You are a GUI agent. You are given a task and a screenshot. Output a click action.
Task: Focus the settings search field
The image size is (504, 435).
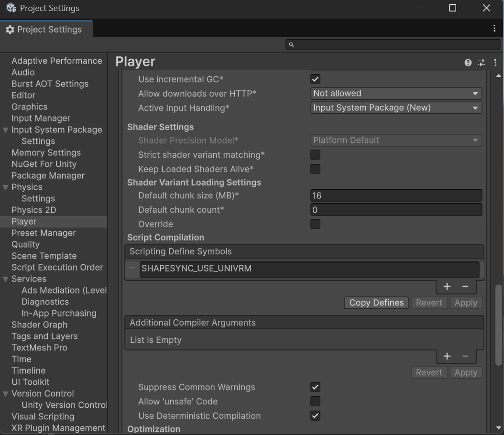(393, 44)
